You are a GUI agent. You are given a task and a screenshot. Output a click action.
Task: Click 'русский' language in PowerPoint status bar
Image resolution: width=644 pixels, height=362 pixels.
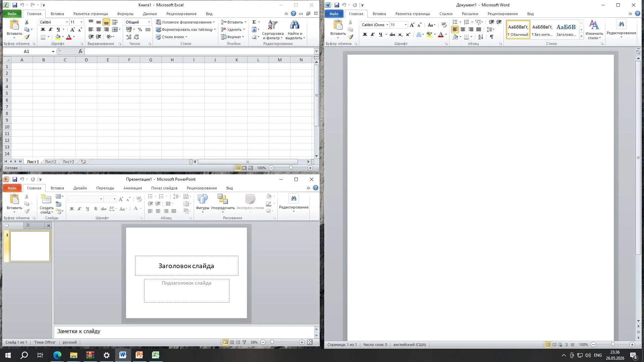click(x=70, y=342)
